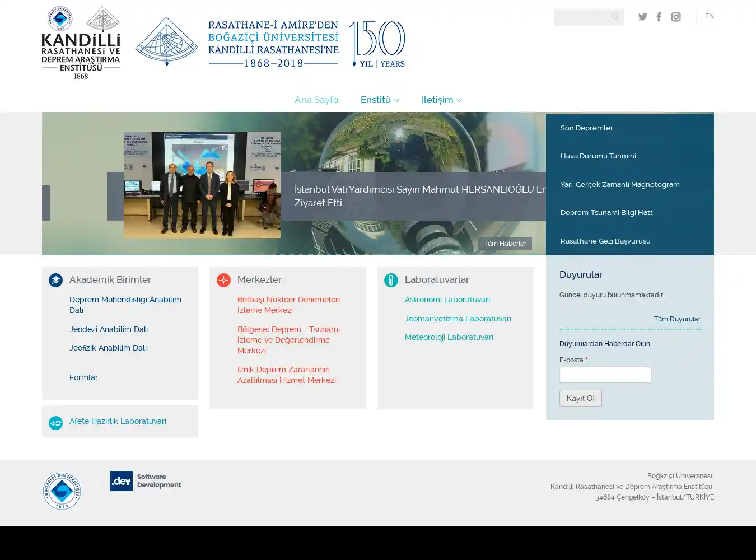756x560 pixels.
Task: Switch language to EN
Action: [x=710, y=16]
